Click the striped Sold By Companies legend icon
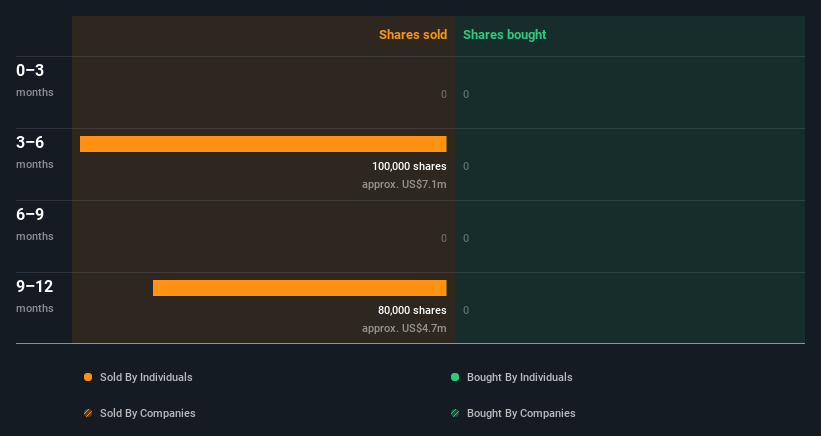The height and width of the screenshot is (436, 821). (x=88, y=413)
